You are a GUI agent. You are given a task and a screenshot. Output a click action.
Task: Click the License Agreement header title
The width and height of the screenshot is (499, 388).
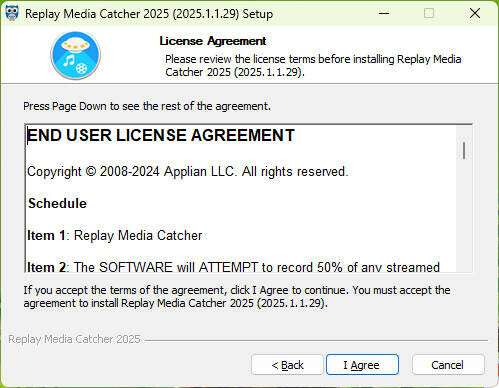point(213,41)
